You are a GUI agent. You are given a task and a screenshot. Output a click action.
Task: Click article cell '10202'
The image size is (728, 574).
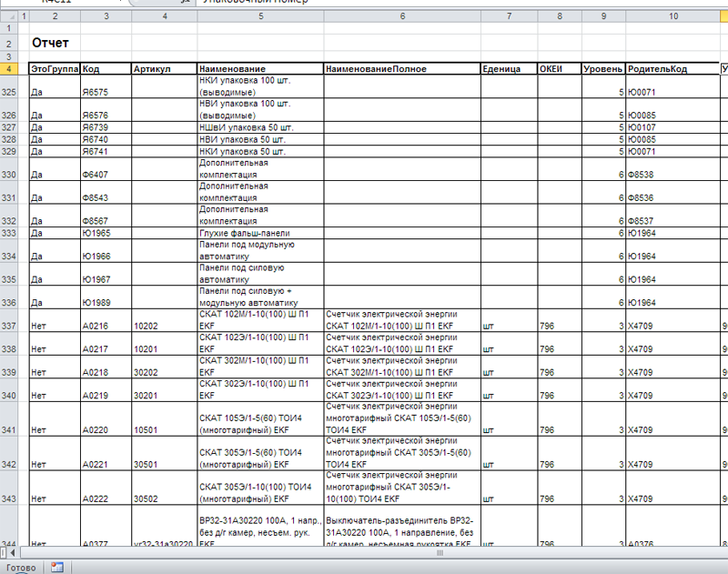pos(165,320)
